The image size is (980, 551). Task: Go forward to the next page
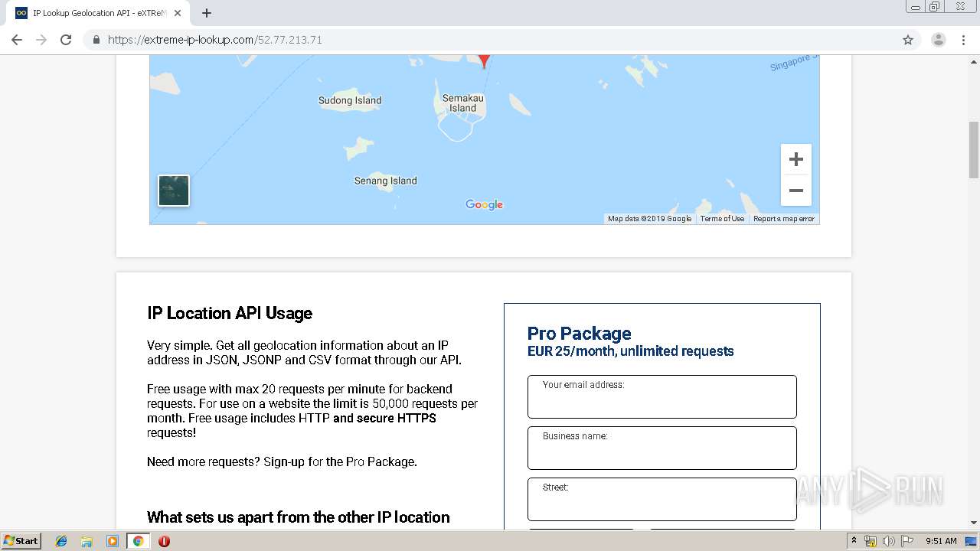click(x=41, y=40)
